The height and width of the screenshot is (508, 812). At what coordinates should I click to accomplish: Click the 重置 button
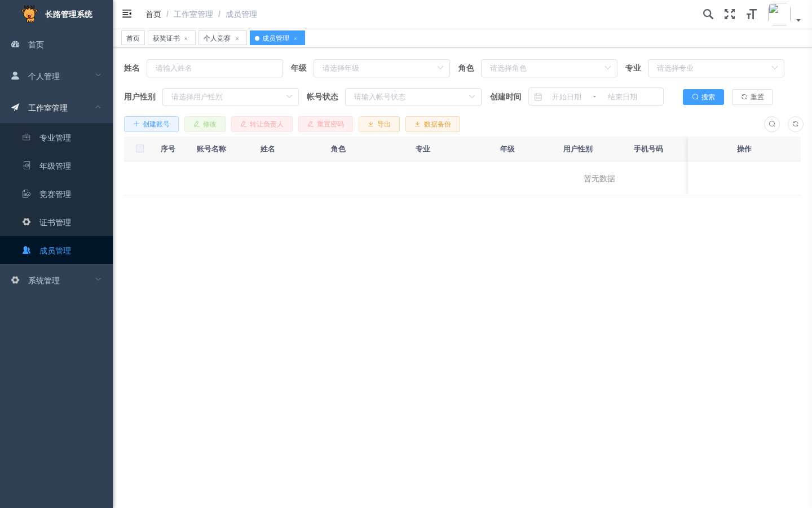752,97
